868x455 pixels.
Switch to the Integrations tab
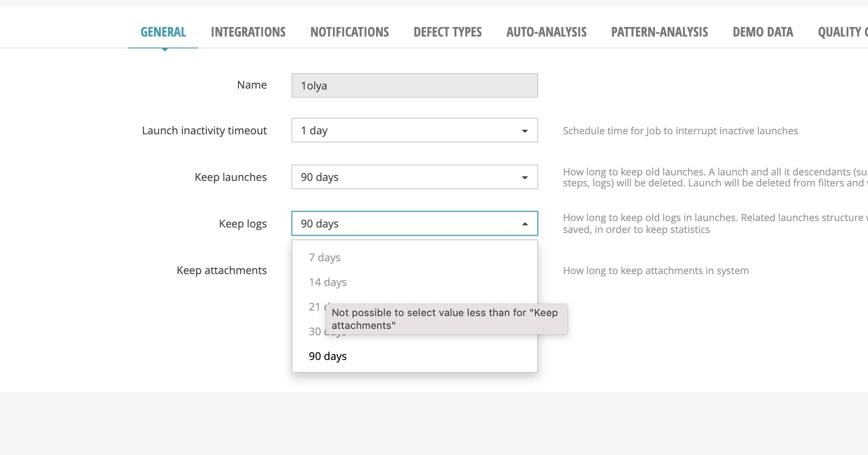248,32
